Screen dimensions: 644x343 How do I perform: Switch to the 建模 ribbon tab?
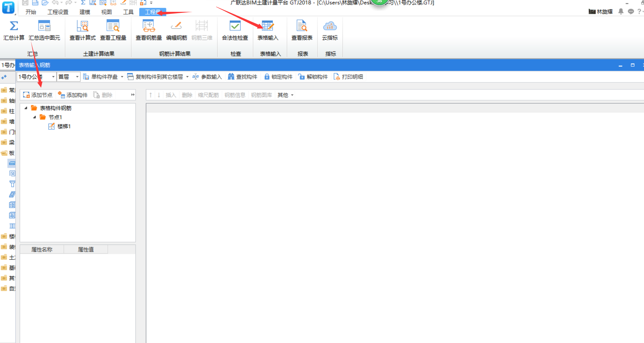(85, 12)
